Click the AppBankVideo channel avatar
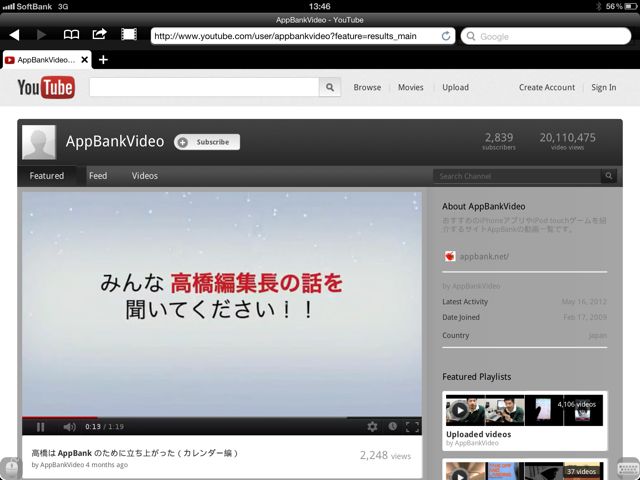 39,142
